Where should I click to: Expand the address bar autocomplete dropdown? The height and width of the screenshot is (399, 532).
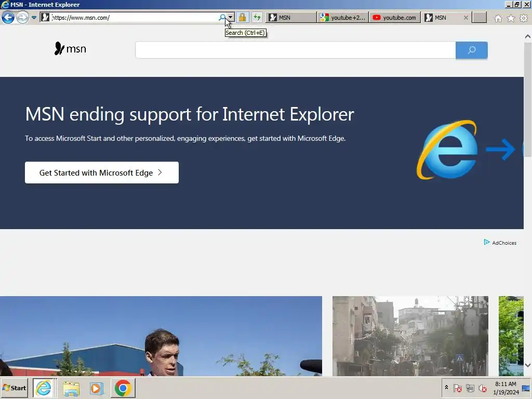click(230, 17)
